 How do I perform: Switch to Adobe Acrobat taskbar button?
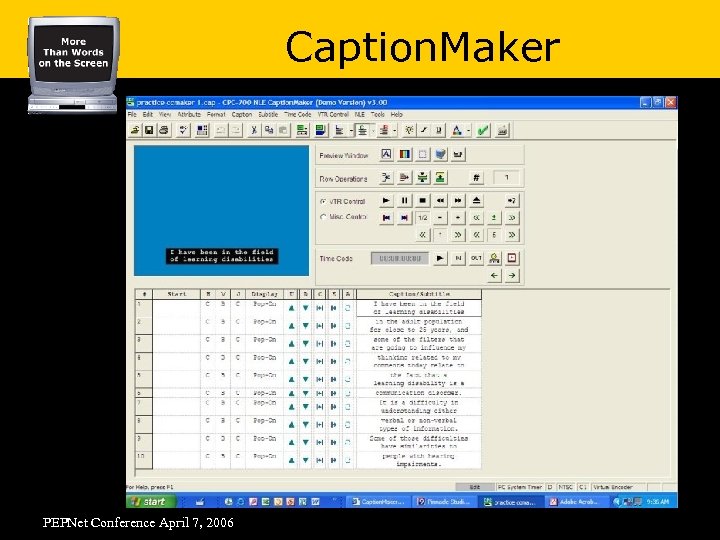click(x=578, y=502)
